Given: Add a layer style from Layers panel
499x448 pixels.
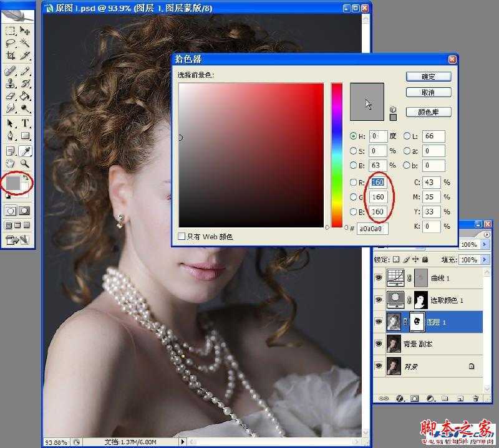Looking at the screenshot, I should [x=399, y=398].
